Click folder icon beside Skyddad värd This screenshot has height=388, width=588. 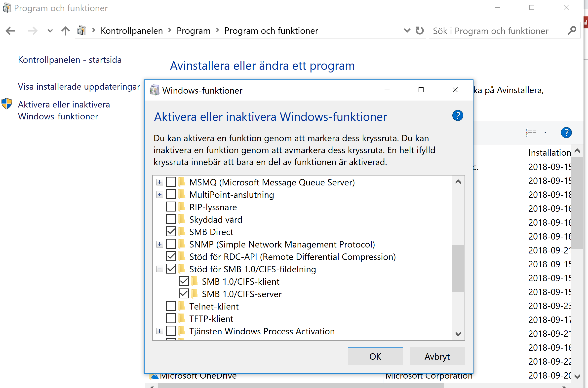point(182,219)
